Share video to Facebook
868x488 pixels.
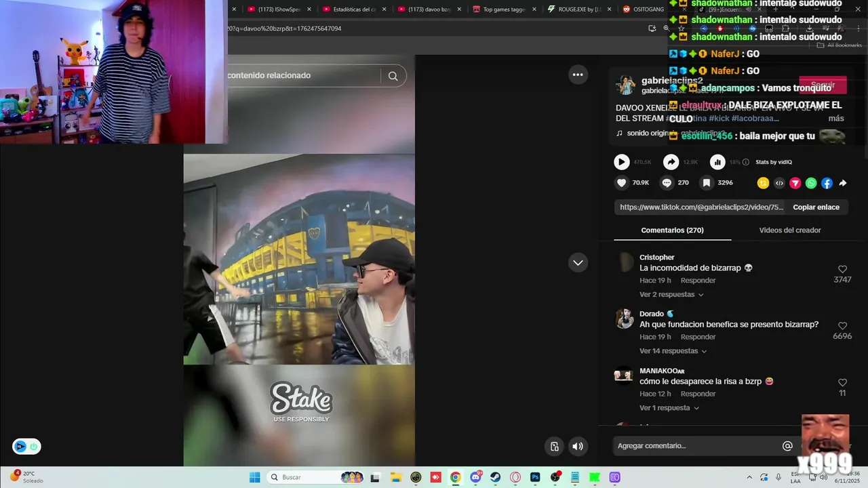click(x=827, y=183)
